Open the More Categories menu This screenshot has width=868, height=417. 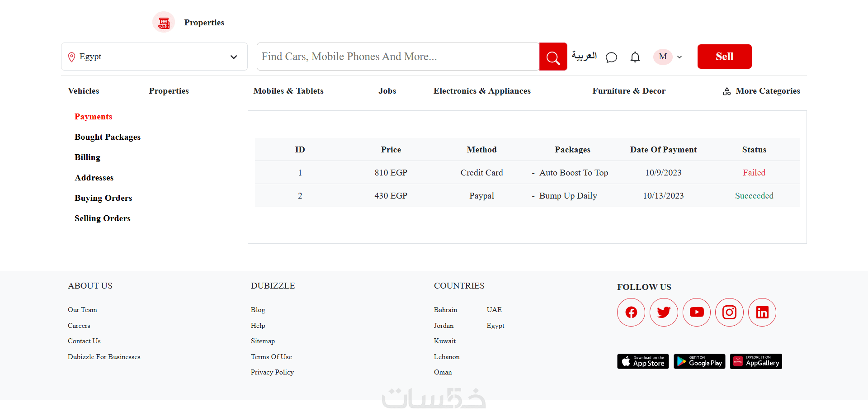pyautogui.click(x=761, y=91)
